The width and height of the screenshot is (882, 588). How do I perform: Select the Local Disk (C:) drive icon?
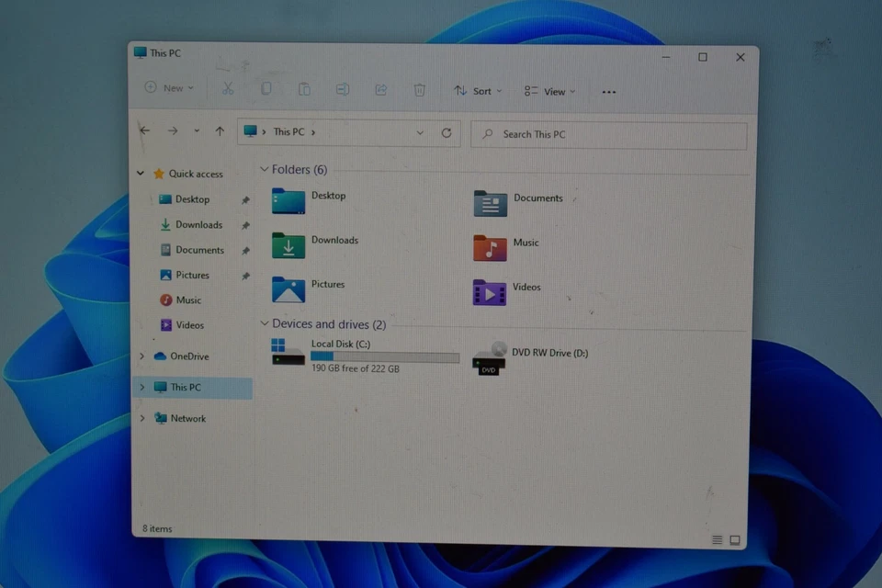click(288, 353)
